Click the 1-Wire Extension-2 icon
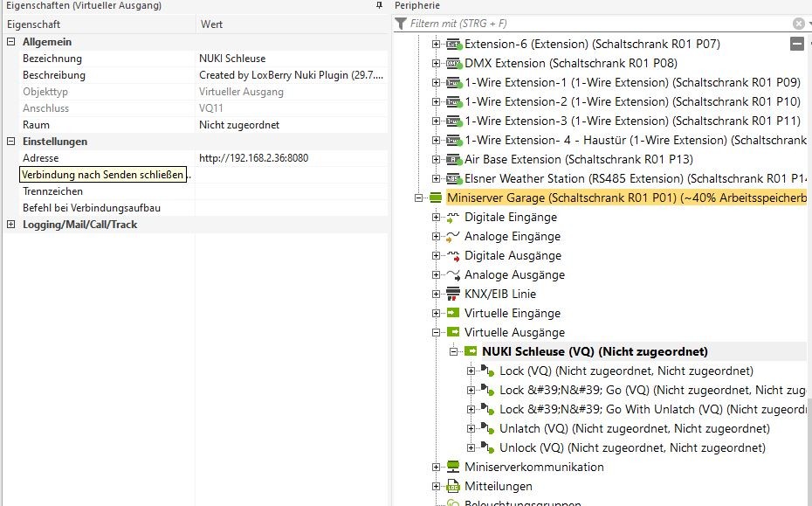Screen dimensions: 812x506 454,101
